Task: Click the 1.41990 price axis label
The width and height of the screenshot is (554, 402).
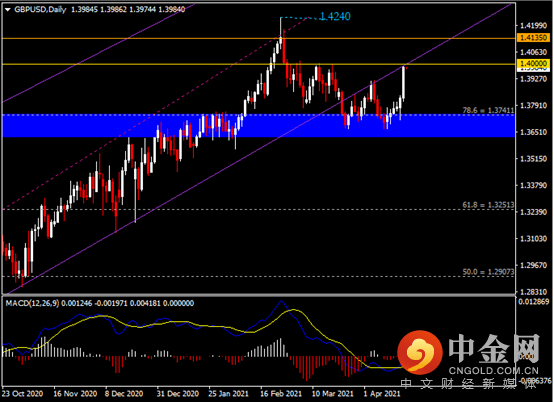Action: pos(533,25)
